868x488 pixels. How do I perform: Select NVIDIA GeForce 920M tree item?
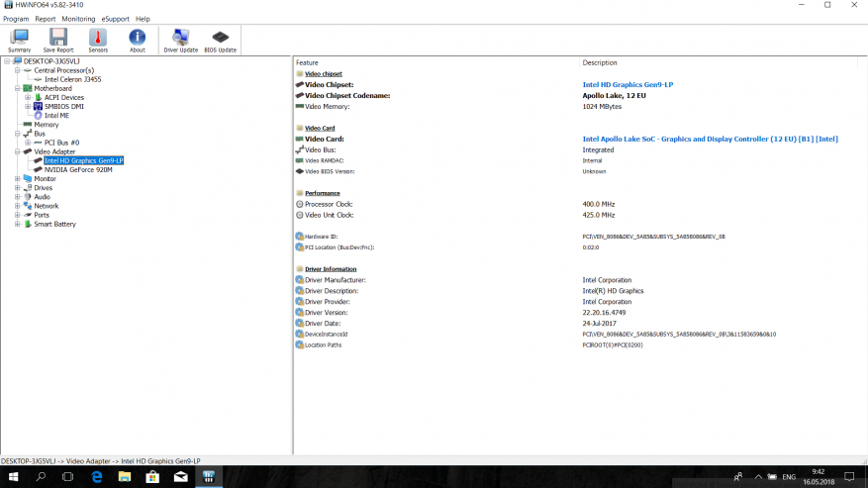click(x=78, y=170)
